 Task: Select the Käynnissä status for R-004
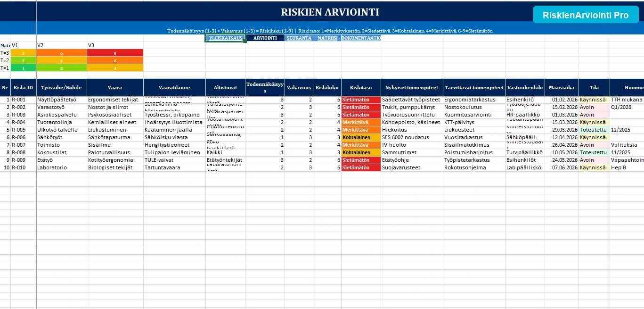pyautogui.click(x=594, y=122)
